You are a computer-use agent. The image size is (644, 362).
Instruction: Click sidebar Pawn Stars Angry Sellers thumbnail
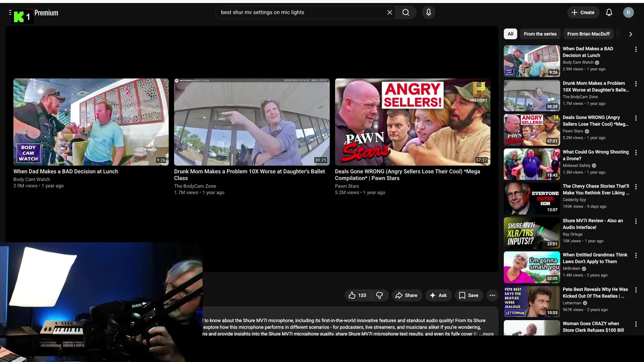tap(532, 130)
